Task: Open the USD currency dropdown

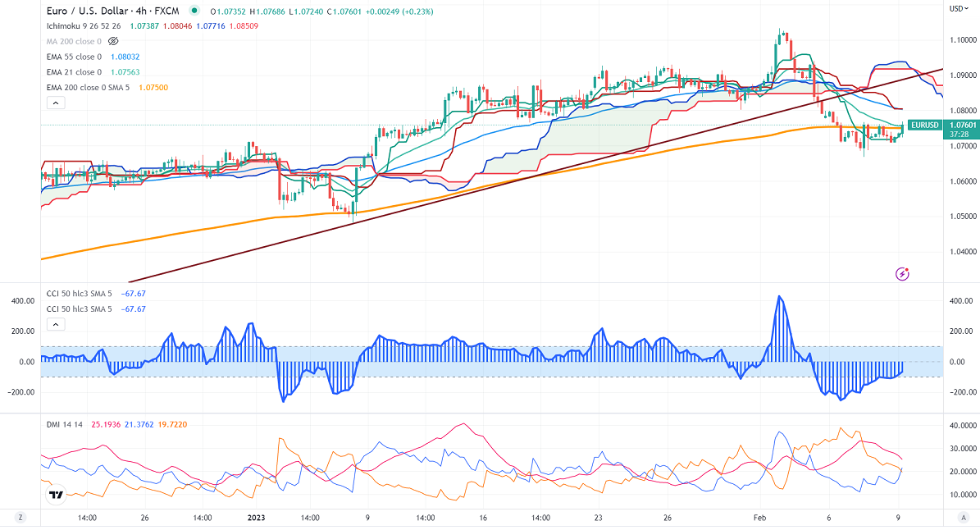Action: [x=959, y=8]
